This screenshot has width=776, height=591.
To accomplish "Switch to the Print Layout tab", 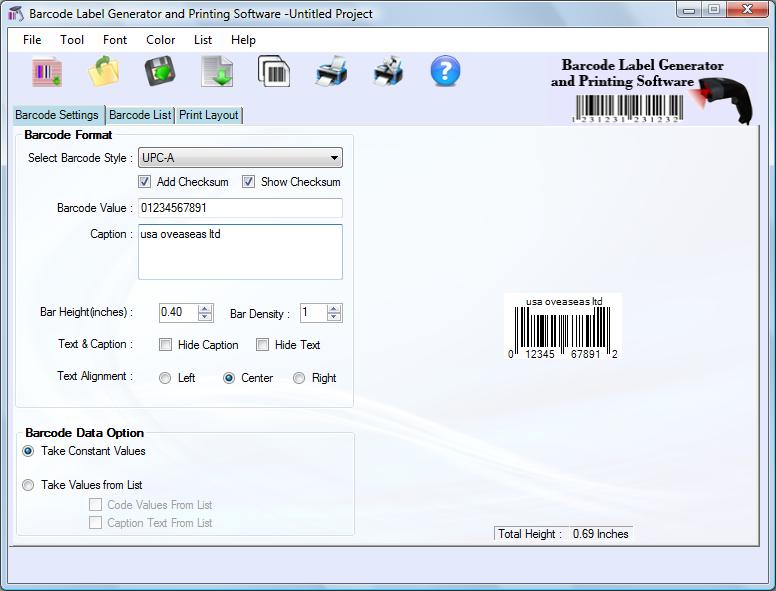I will pos(208,115).
